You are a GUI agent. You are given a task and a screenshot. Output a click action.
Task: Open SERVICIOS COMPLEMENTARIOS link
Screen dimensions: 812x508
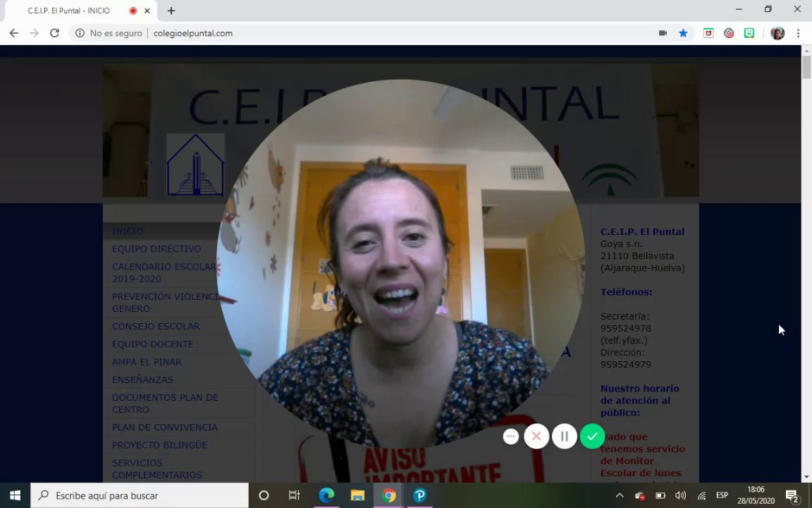[157, 468]
